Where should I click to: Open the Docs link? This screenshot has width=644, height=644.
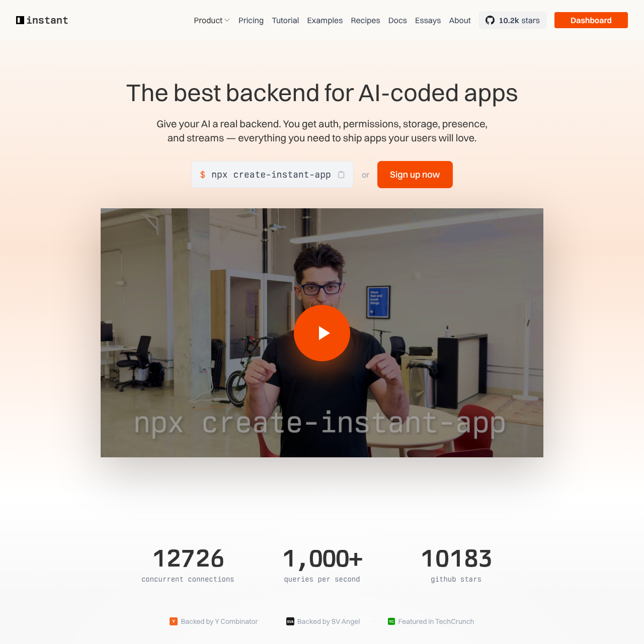click(397, 21)
